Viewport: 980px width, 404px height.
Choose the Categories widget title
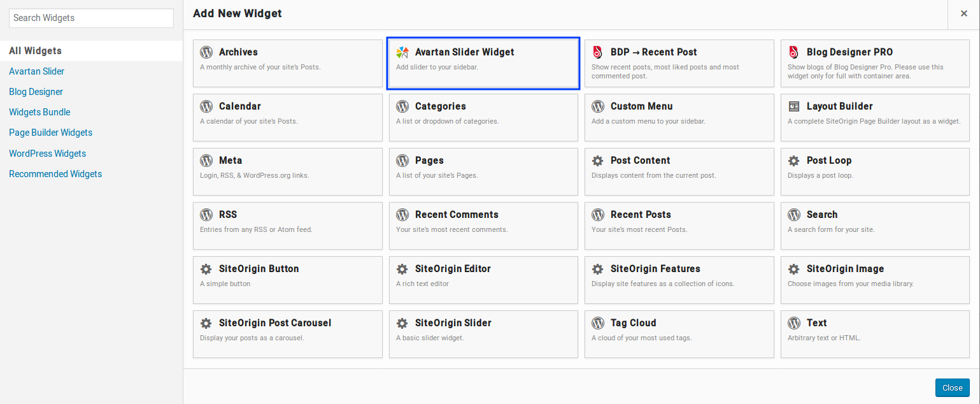tap(441, 106)
